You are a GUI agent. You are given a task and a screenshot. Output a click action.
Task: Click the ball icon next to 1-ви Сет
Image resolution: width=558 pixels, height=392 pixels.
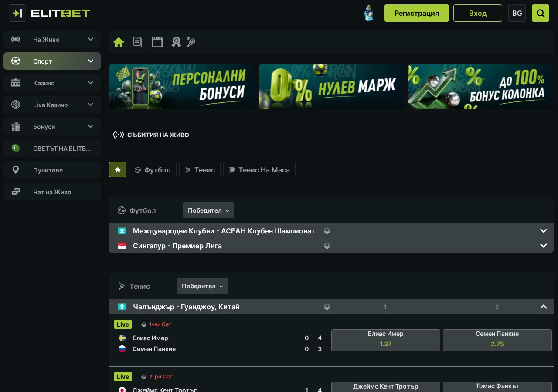(x=144, y=324)
